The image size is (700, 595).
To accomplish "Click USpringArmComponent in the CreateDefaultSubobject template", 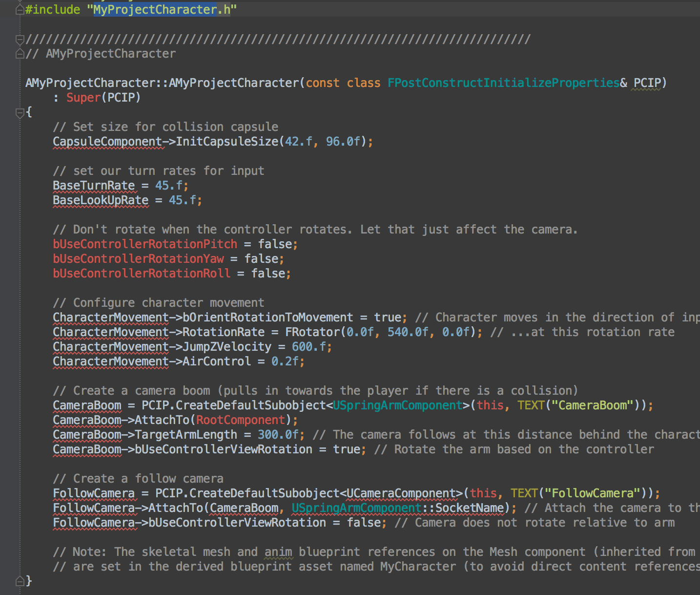I will pyautogui.click(x=397, y=405).
